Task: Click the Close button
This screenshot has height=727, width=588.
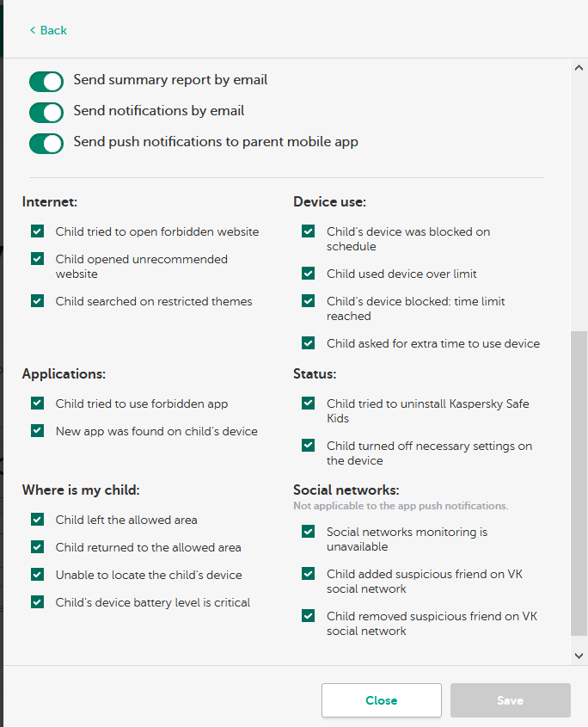Action: pyautogui.click(x=381, y=700)
